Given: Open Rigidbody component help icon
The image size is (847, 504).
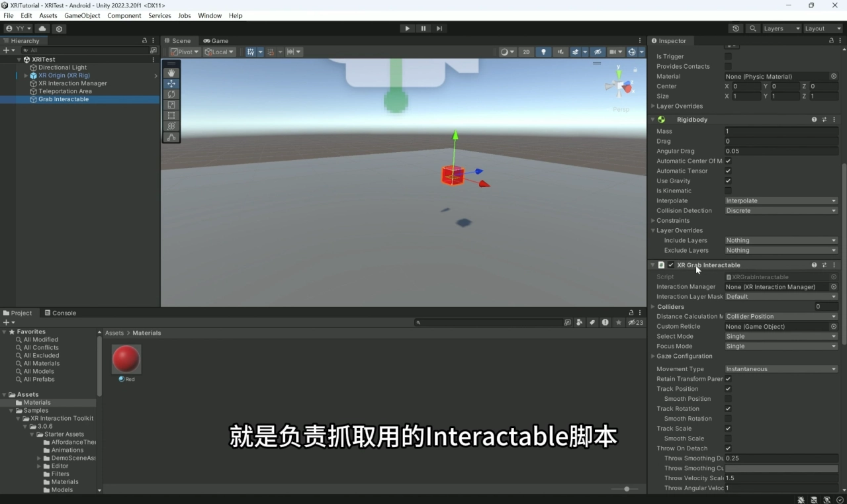Looking at the screenshot, I should pos(814,120).
